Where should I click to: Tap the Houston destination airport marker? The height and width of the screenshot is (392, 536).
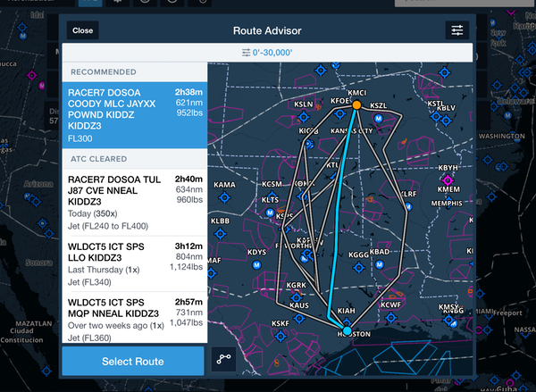click(348, 331)
